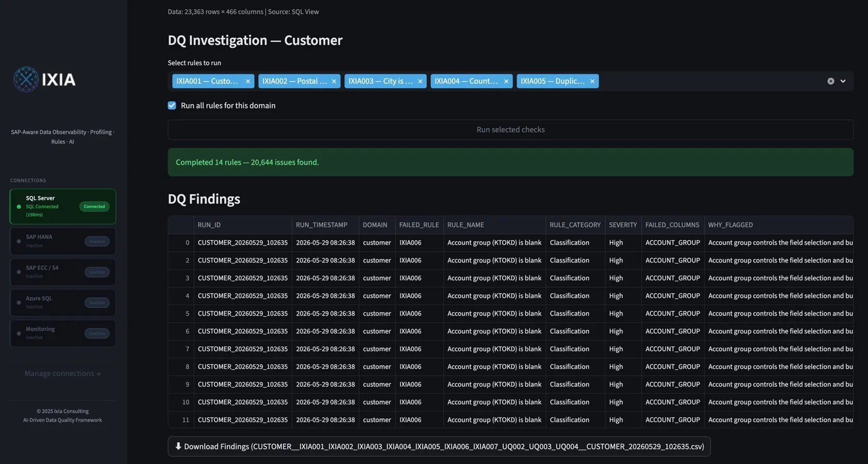This screenshot has width=868, height=464.
Task: Click the data rows and columns source line
Action: [243, 11]
